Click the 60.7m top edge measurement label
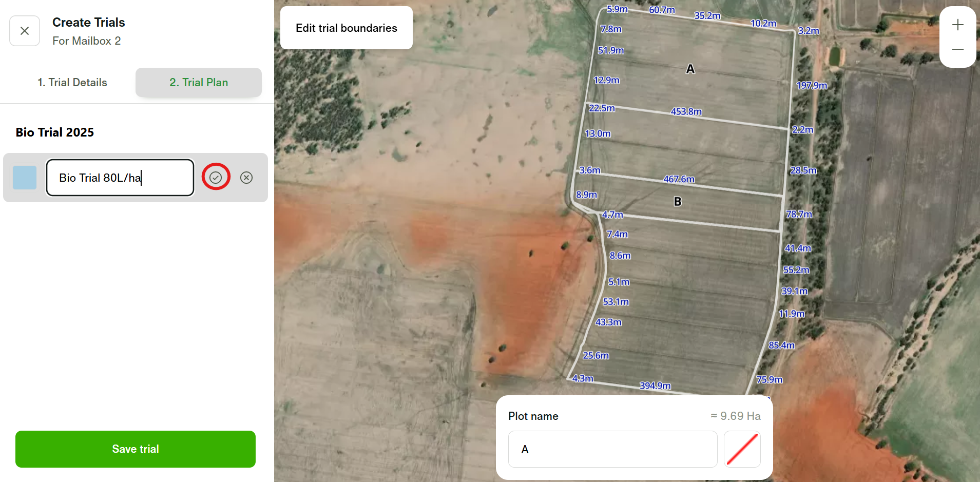This screenshot has height=482, width=980. coord(662,10)
